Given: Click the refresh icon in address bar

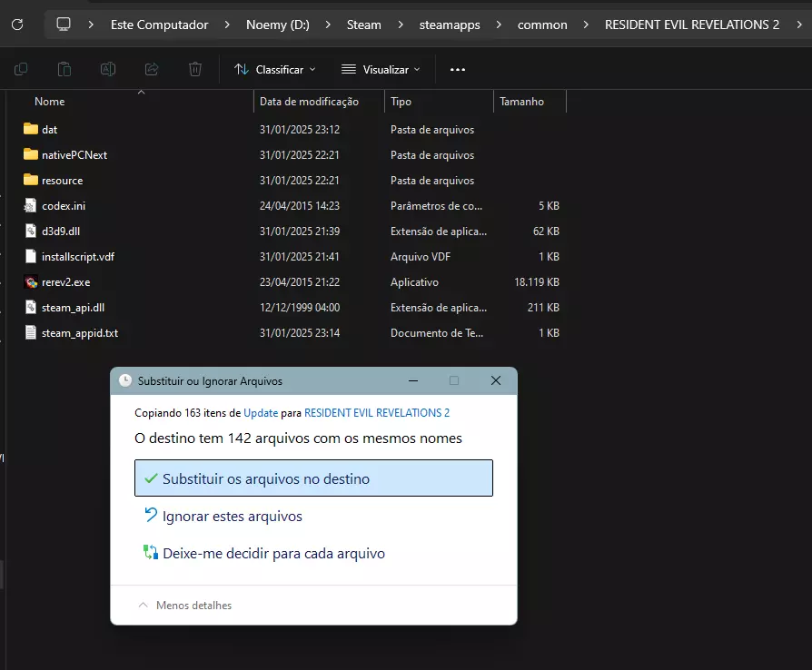Looking at the screenshot, I should [x=17, y=25].
